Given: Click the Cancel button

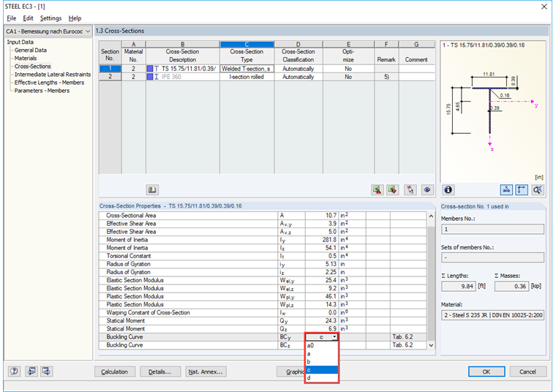Looking at the screenshot, I should click(x=527, y=372).
